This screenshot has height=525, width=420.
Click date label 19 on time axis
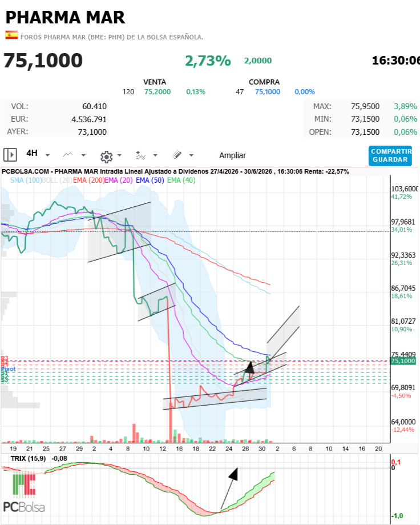(13, 448)
